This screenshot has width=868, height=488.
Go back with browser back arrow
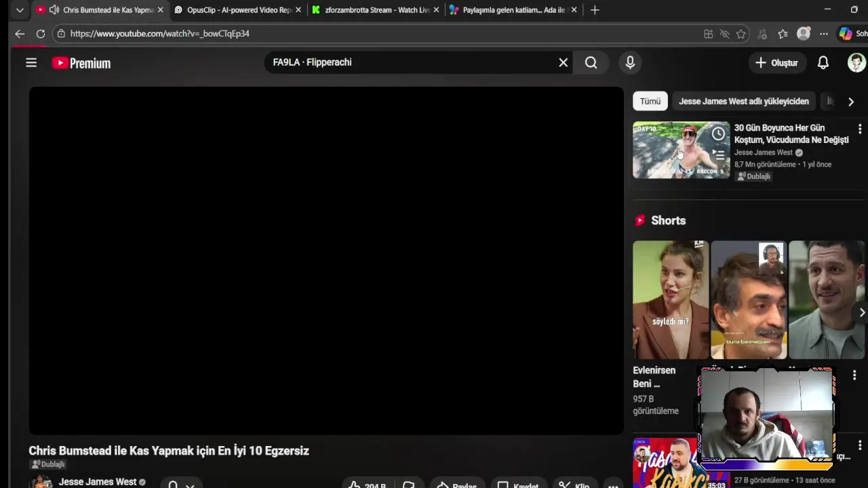point(20,33)
